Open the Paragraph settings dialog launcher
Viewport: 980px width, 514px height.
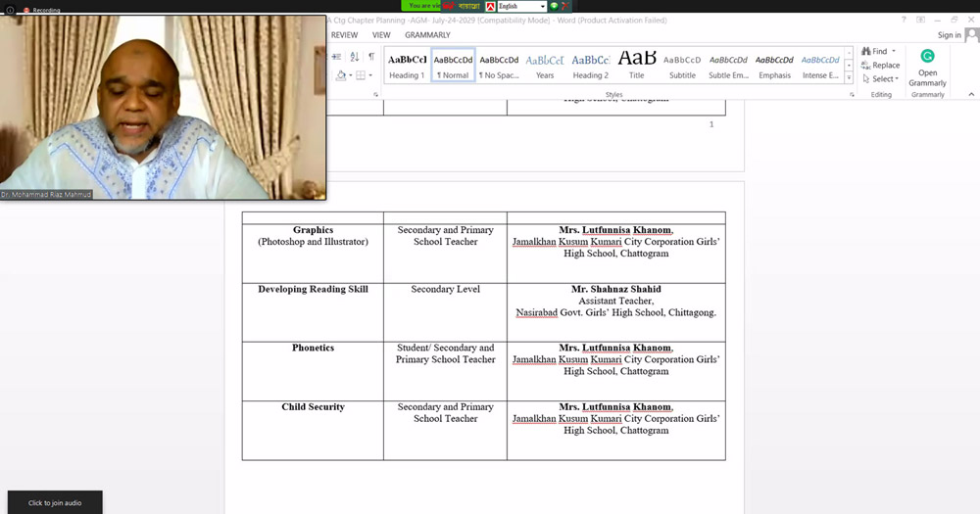coord(375,94)
